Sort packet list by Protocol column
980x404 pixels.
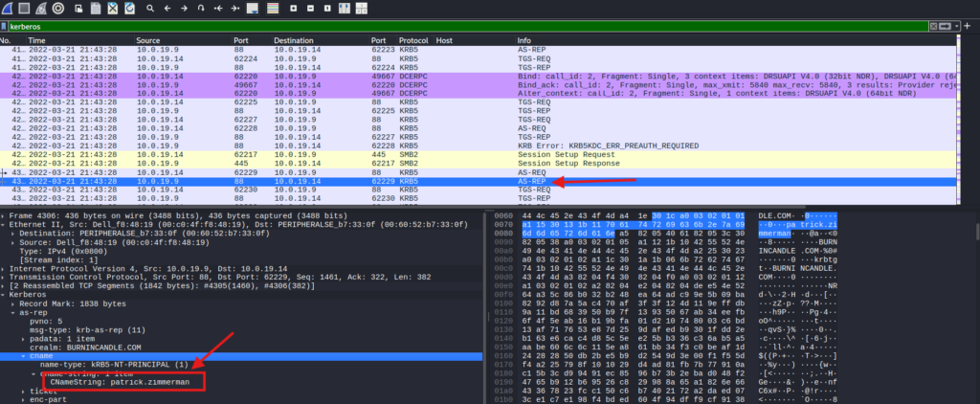(x=413, y=41)
